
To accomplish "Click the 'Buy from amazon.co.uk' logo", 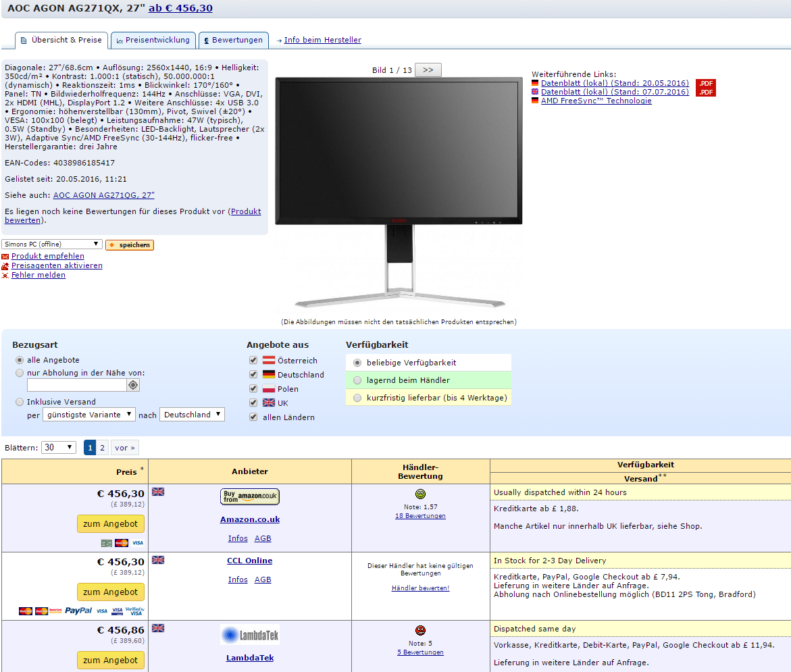I will pos(250,496).
